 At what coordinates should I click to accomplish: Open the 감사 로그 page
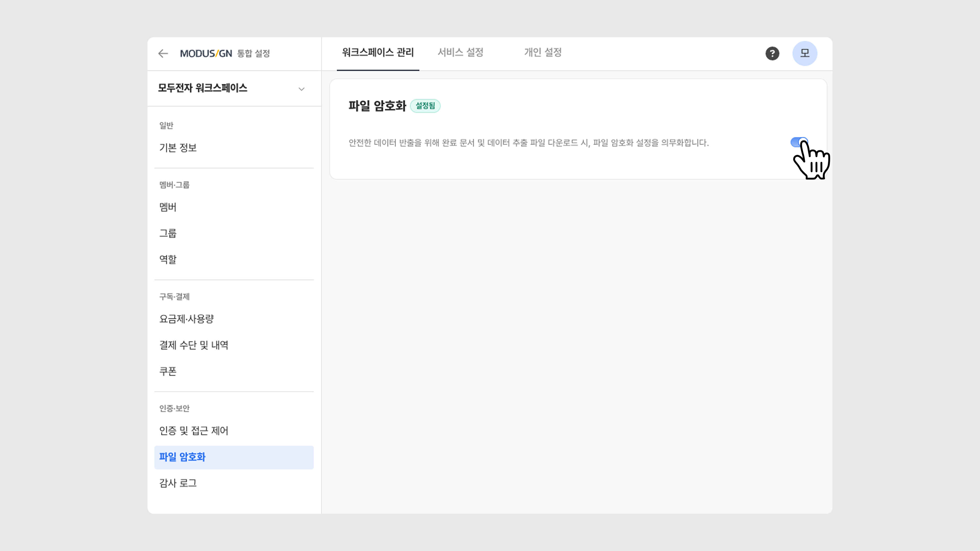(x=178, y=483)
